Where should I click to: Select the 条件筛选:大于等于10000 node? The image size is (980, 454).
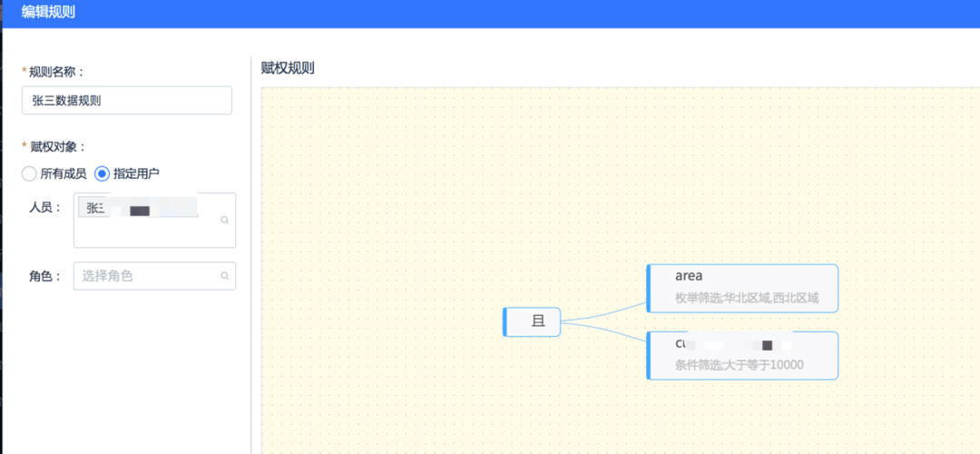click(x=742, y=355)
